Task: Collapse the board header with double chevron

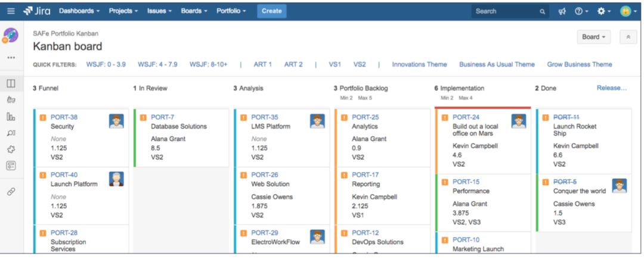Action: pos(628,37)
